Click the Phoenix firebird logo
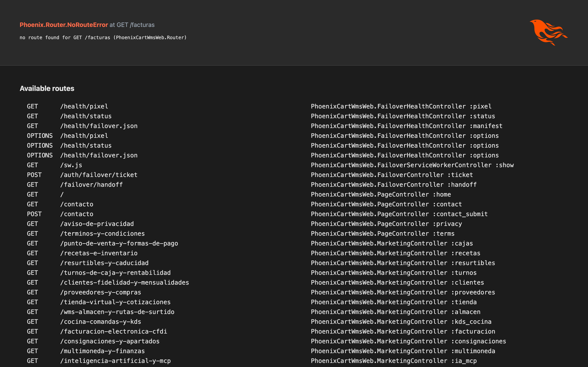Screen dimensions: 588x367 pos(548,33)
